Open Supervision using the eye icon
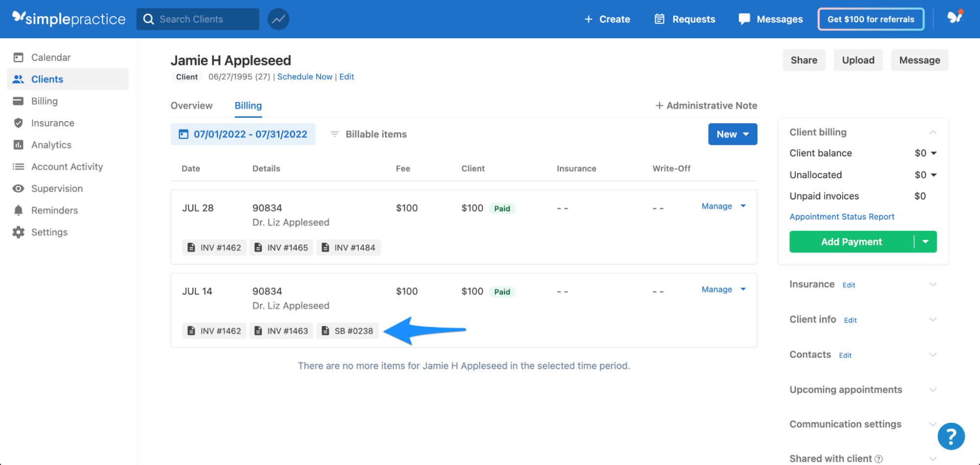Viewport: 980px width, 465px height. [18, 188]
